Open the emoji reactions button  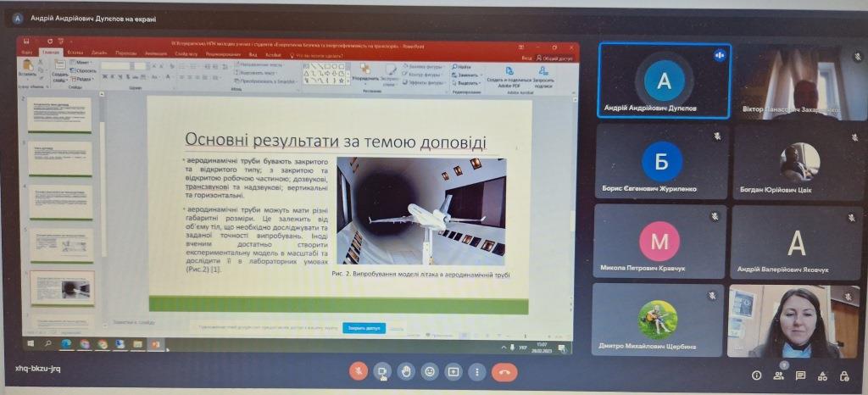[x=431, y=371]
